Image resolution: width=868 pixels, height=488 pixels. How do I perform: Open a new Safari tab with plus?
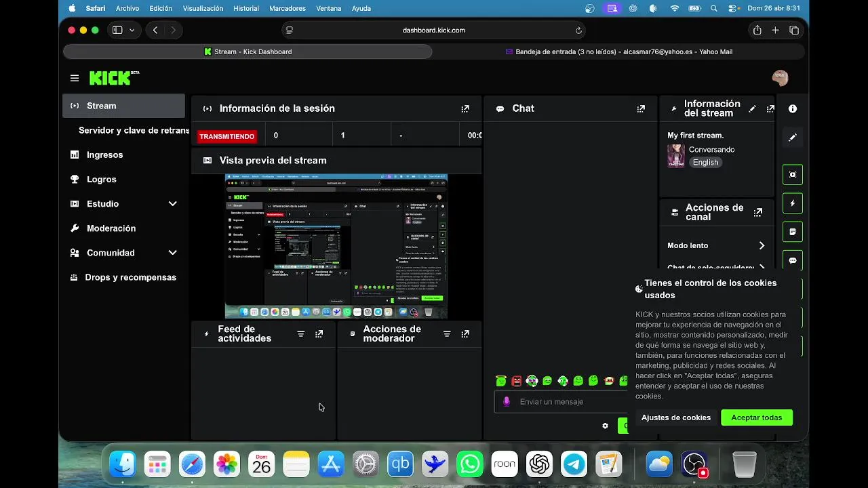click(776, 30)
